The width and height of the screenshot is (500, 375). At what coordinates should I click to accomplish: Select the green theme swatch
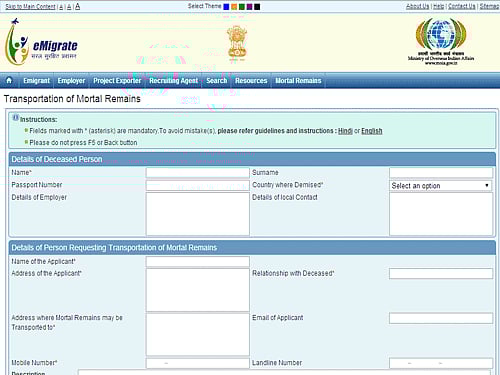(242, 7)
